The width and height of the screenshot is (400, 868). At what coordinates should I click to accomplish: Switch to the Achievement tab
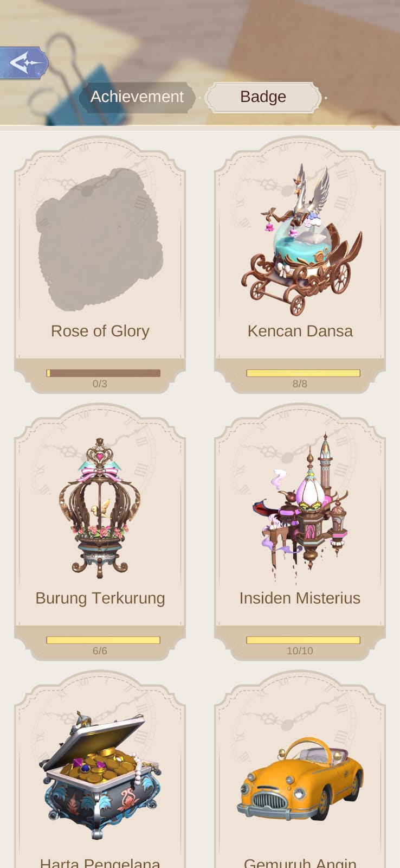pos(137,97)
